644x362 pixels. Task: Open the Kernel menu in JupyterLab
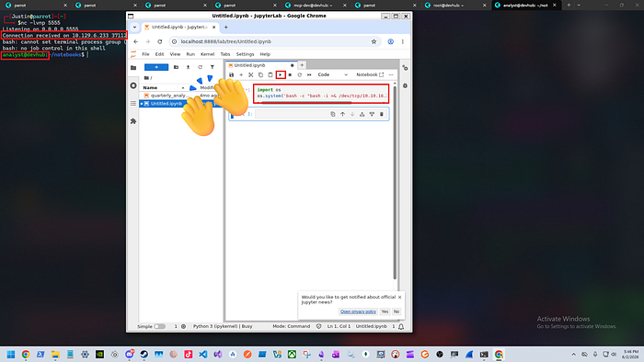pyautogui.click(x=207, y=54)
